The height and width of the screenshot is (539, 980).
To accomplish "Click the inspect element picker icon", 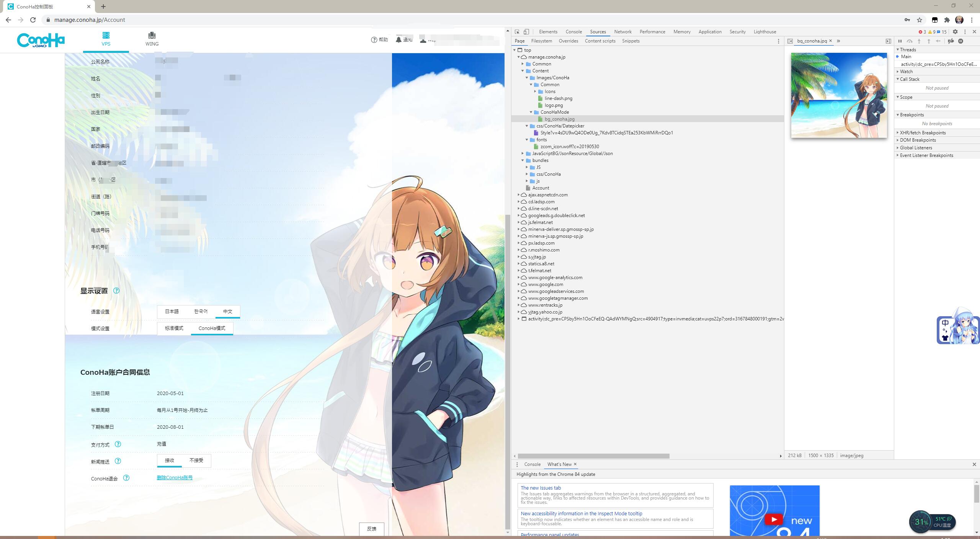I will tap(517, 32).
